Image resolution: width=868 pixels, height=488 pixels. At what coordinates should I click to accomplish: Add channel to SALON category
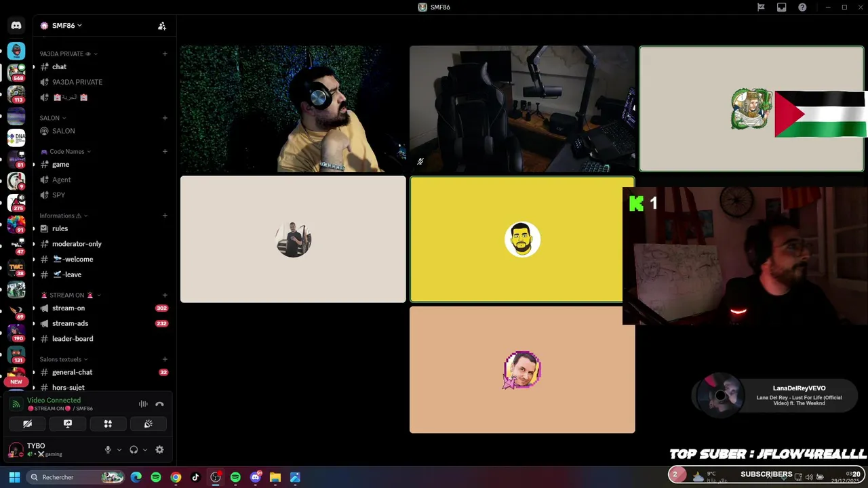coord(165,118)
